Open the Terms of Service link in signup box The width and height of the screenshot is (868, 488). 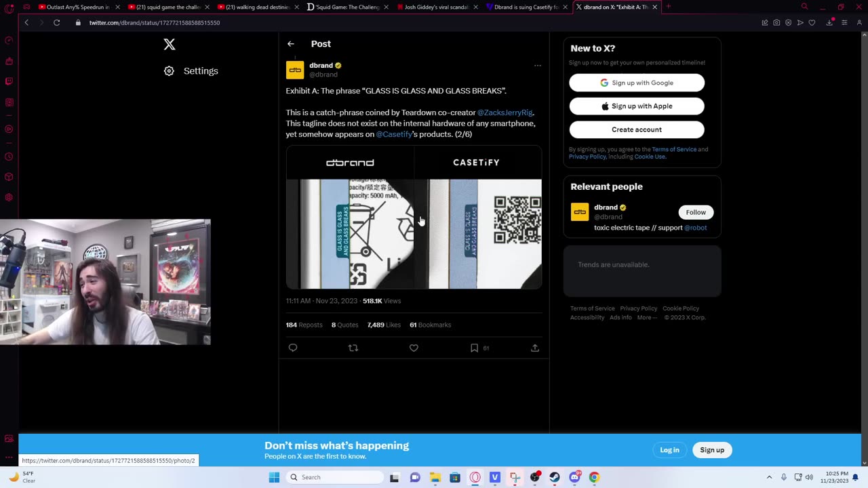point(674,149)
